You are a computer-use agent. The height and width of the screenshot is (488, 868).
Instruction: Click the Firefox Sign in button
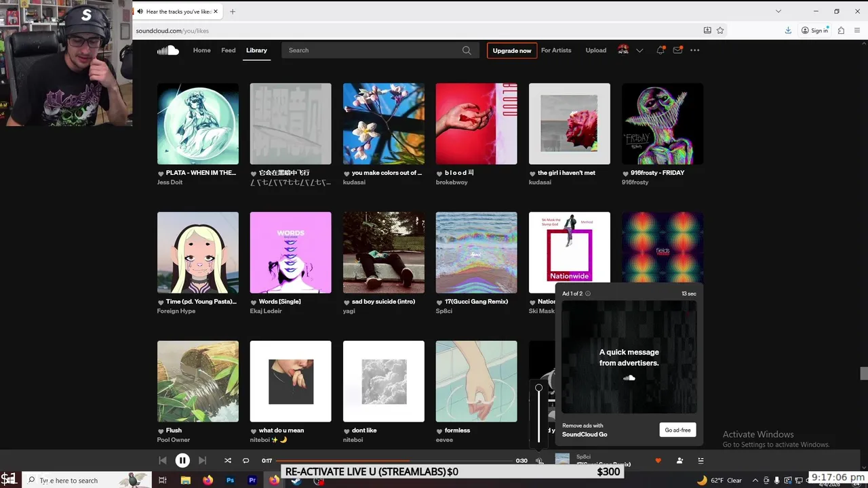click(814, 30)
